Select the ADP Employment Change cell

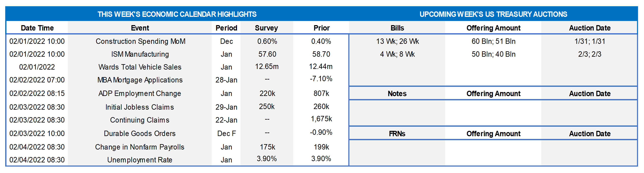140,93
